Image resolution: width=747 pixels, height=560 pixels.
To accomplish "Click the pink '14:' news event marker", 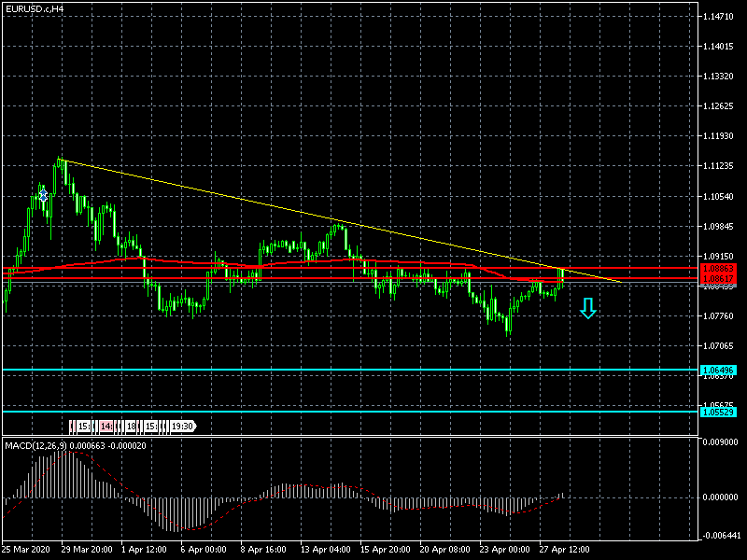I will 107,427.
